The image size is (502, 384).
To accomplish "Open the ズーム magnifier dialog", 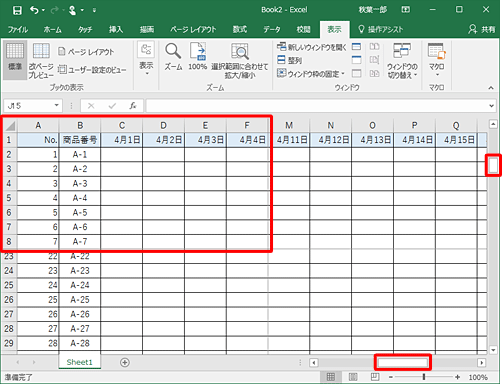I will pos(173,57).
